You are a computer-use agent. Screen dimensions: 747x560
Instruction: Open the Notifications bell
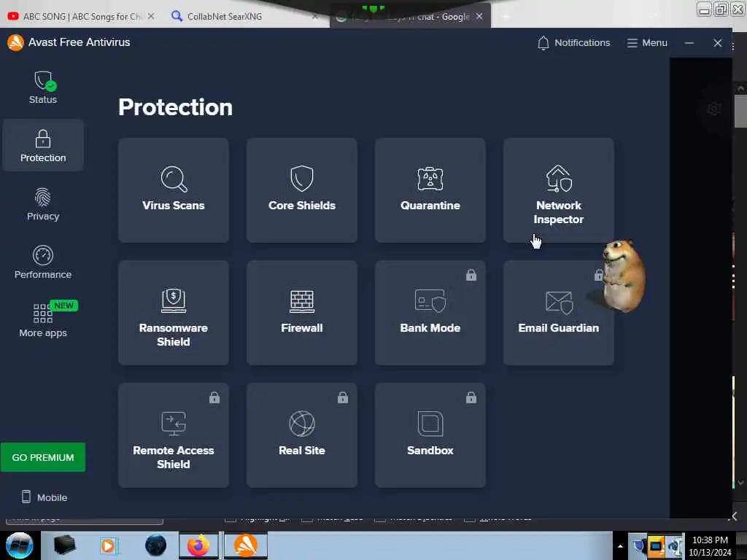coord(573,43)
